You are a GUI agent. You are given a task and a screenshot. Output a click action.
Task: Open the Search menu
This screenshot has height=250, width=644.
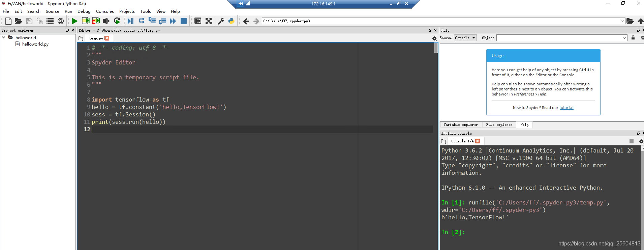click(34, 11)
